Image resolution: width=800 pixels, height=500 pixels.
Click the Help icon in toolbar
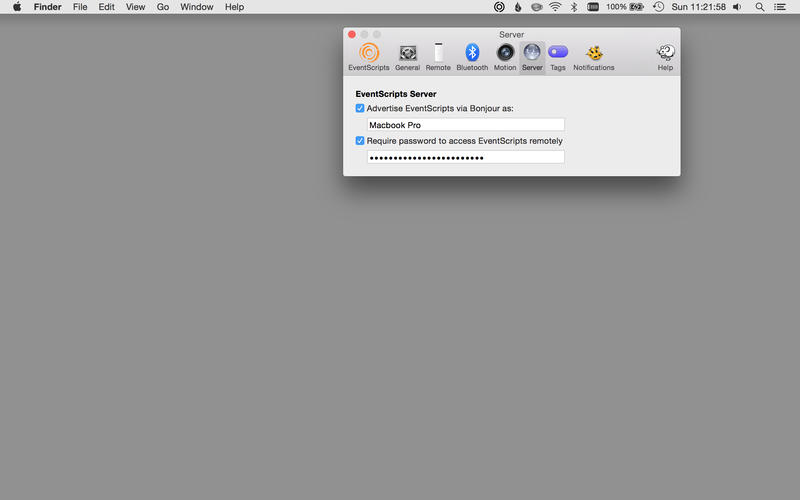pyautogui.click(x=665, y=56)
